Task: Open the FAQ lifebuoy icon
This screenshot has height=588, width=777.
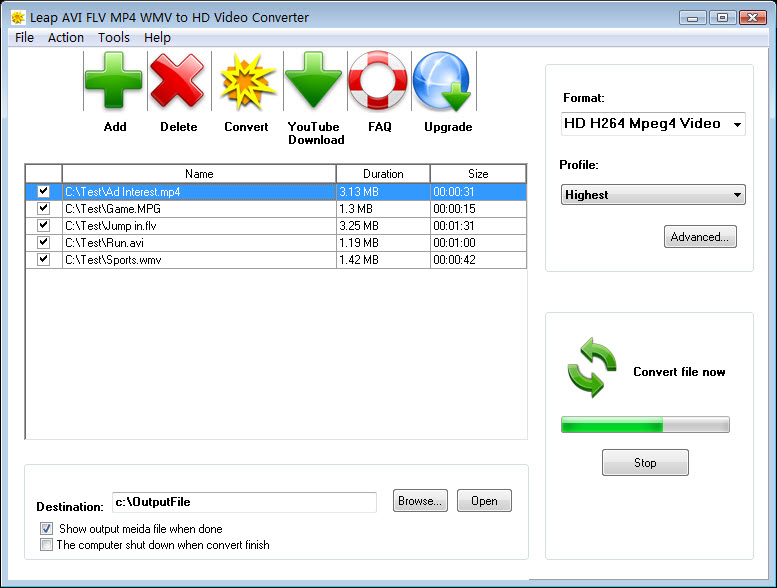Action: tap(378, 80)
